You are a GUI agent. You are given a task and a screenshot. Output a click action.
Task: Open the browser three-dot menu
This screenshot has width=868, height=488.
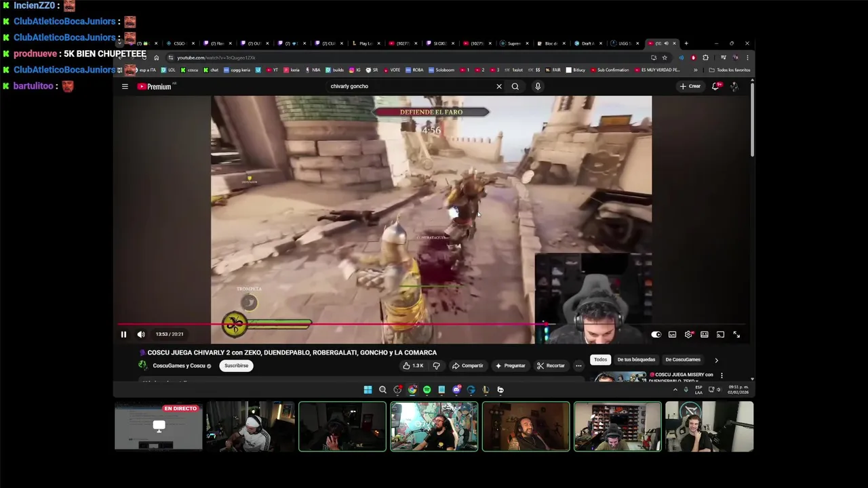pyautogui.click(x=747, y=58)
